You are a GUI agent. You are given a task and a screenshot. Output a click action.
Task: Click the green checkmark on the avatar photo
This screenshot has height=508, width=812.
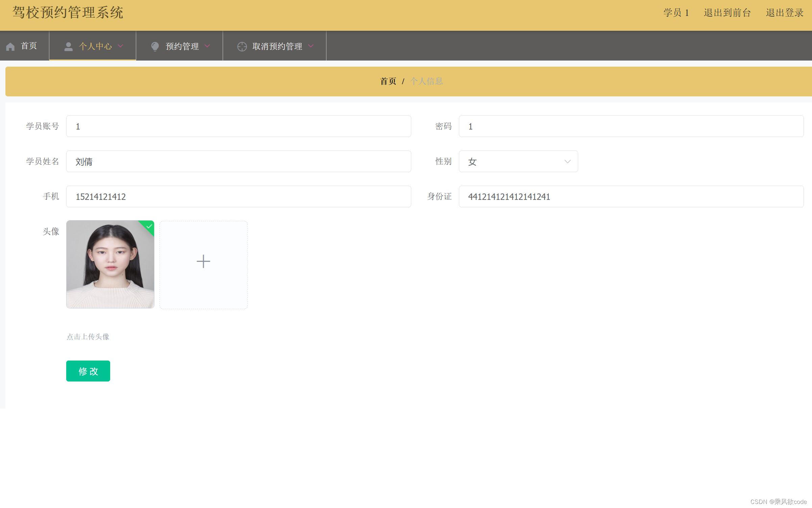(149, 226)
